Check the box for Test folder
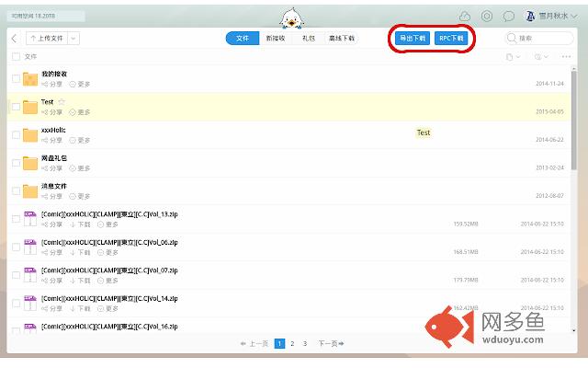 (16, 107)
